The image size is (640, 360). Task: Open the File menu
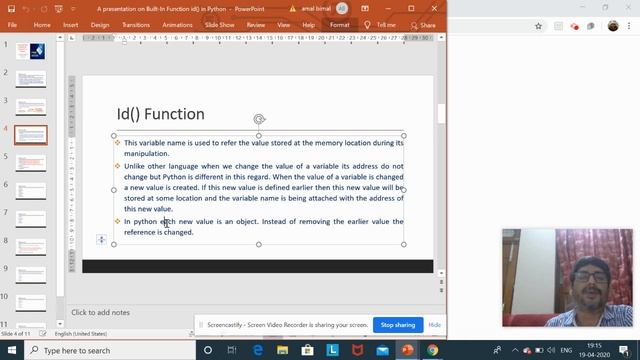(x=12, y=25)
